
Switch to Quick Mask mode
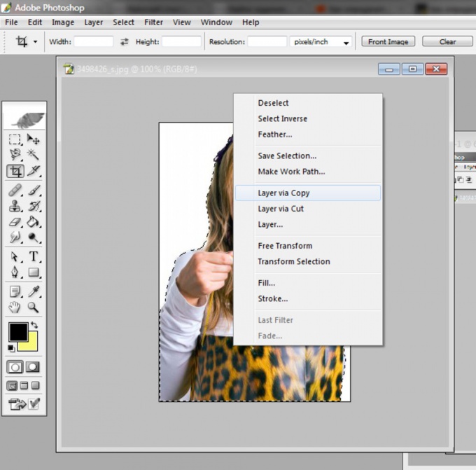tap(32, 366)
